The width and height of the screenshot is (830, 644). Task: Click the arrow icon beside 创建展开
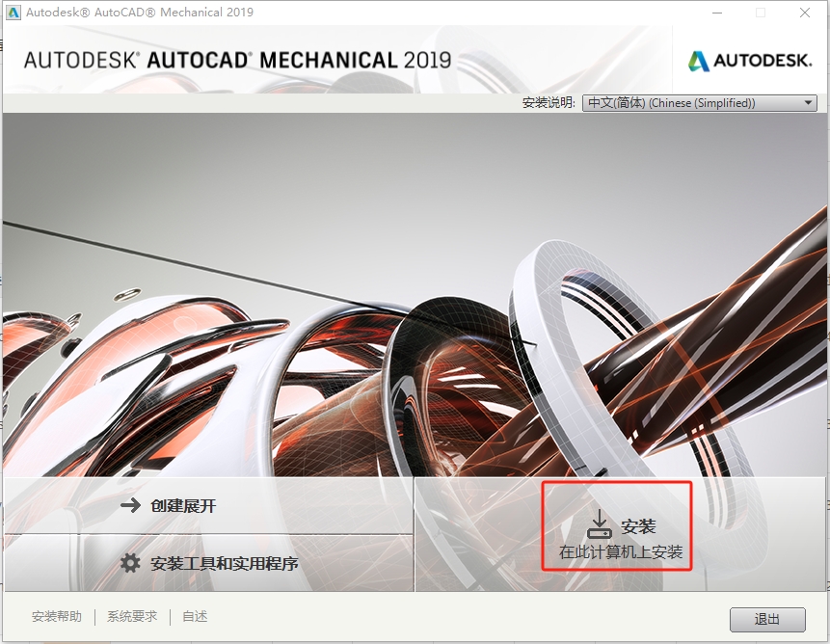(130, 505)
